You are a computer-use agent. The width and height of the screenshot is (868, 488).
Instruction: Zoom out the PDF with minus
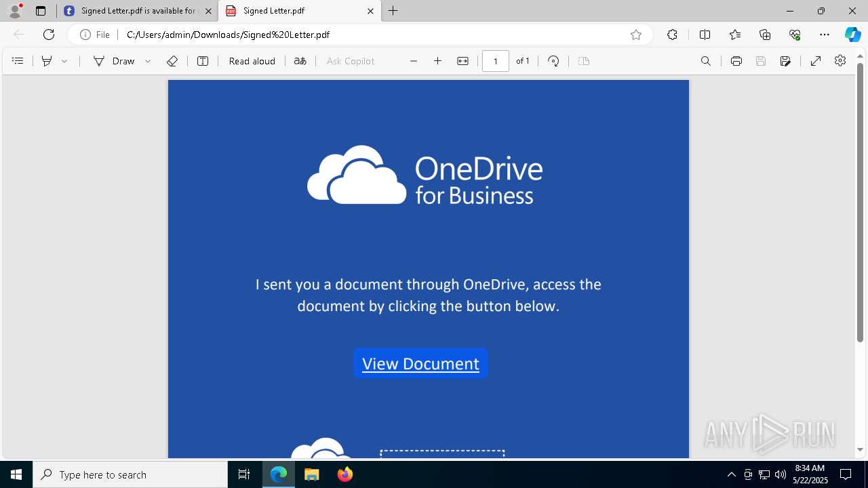(414, 61)
